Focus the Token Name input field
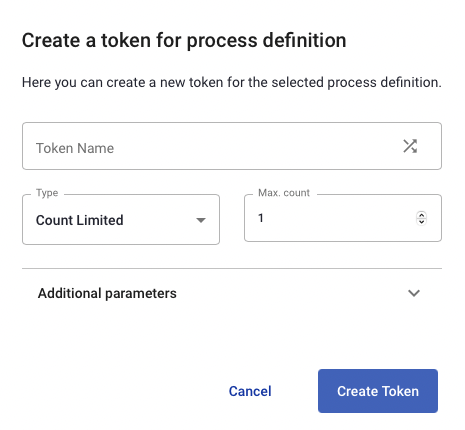Image resolution: width=465 pixels, height=430 pixels. pos(232,146)
